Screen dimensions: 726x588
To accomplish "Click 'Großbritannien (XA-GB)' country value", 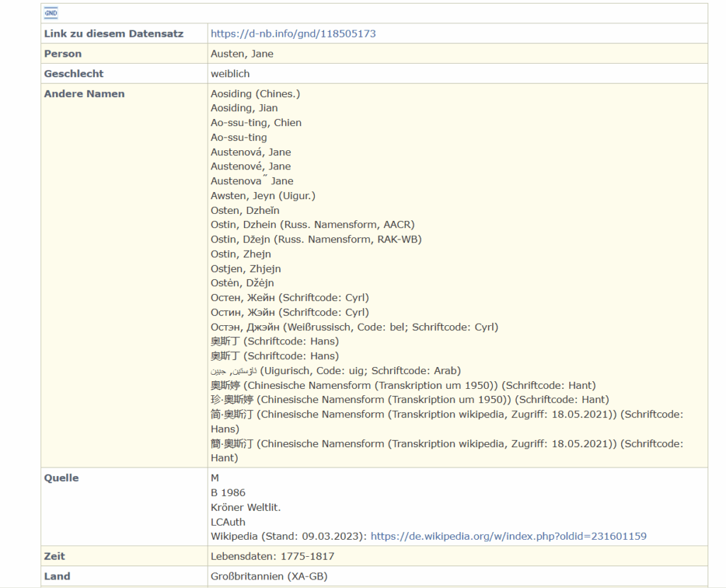I will click(x=269, y=576).
